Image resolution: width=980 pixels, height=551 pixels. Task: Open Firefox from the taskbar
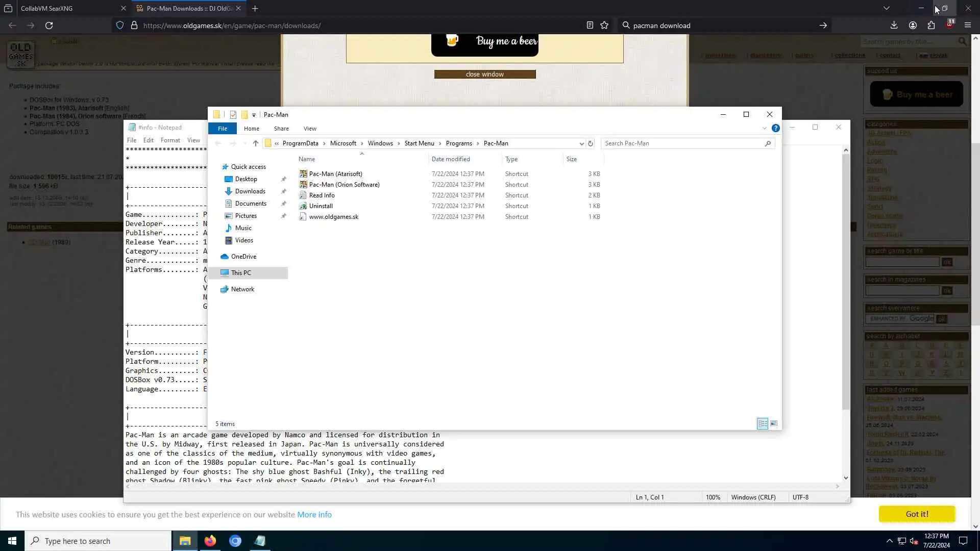click(x=210, y=541)
